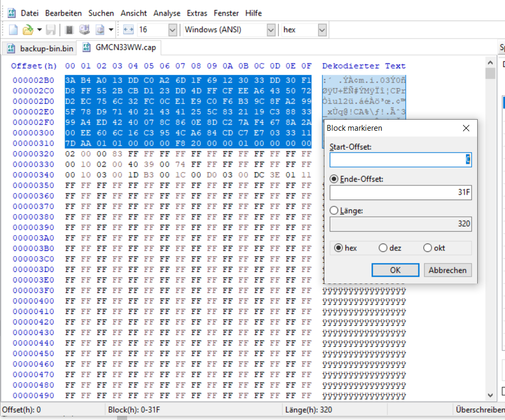The image size is (505, 420).
Task: Click the Abbrechen button
Action: (x=448, y=270)
